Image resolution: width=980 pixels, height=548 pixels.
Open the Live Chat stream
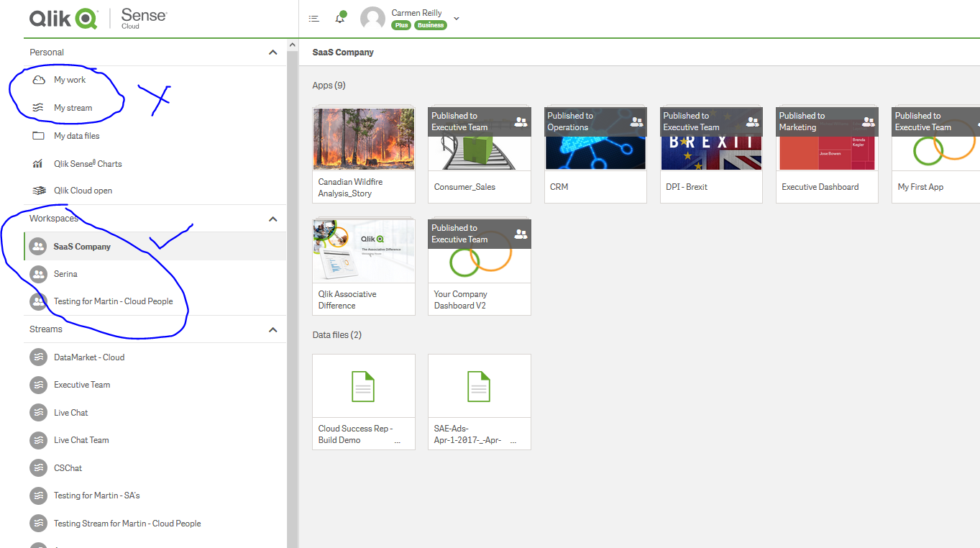click(70, 413)
